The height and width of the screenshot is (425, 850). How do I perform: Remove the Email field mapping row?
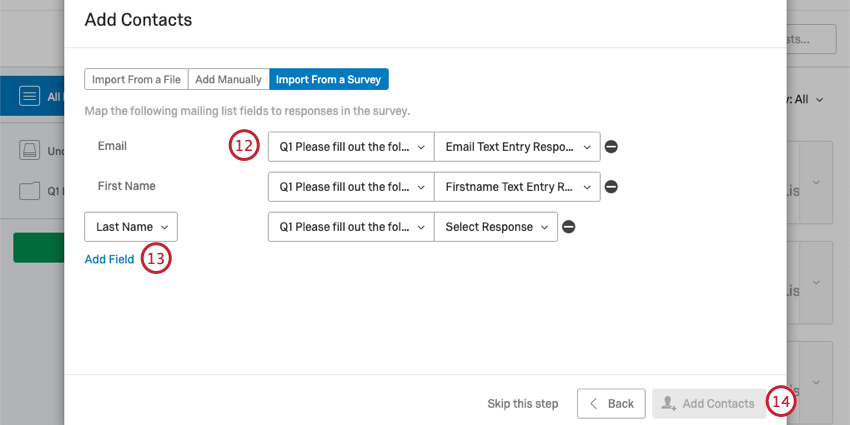[611, 147]
